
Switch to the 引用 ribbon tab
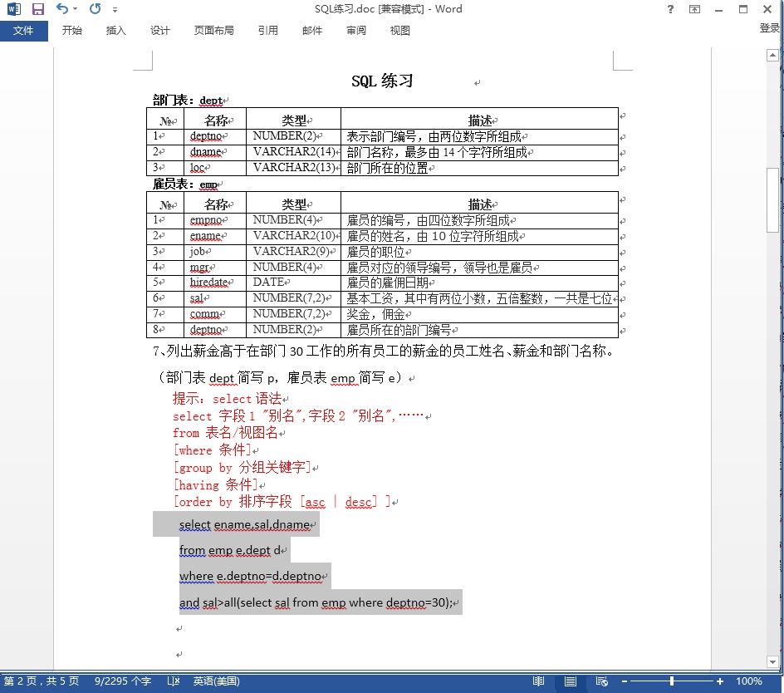point(268,31)
